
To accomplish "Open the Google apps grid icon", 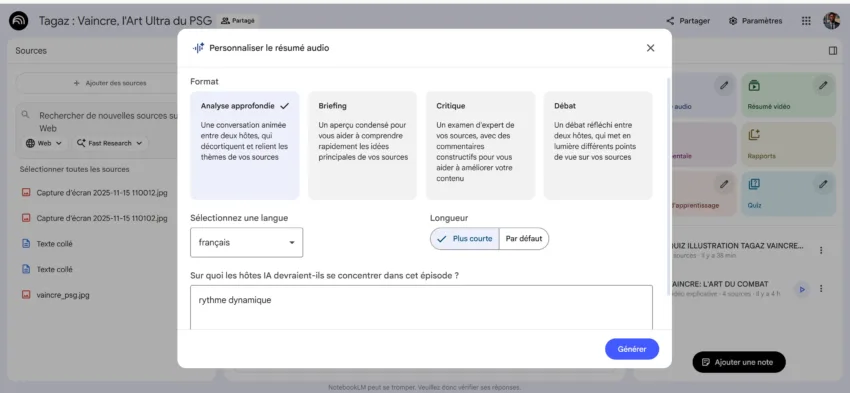I will point(806,21).
